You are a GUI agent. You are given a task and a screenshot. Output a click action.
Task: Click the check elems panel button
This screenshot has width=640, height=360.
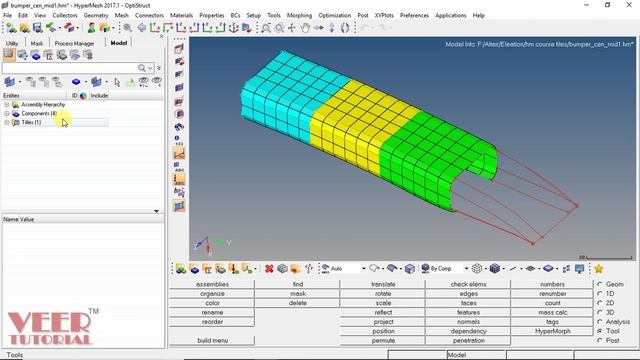469,284
